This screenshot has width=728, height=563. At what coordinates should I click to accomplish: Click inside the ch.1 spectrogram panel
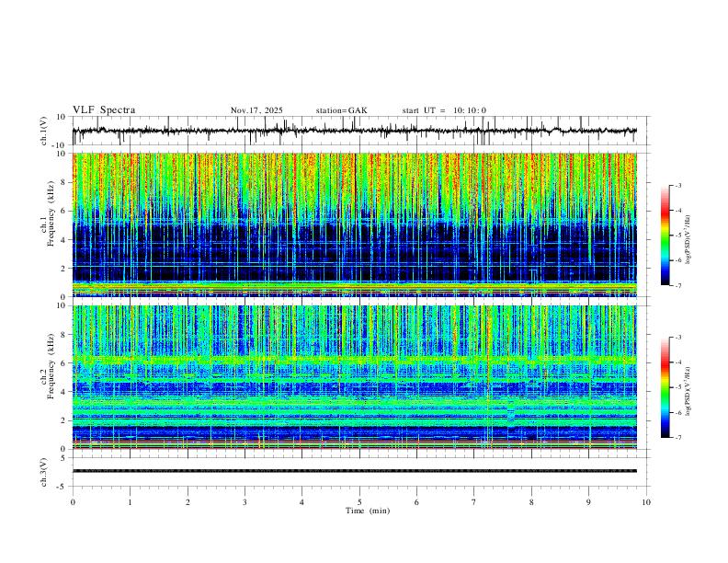(354, 224)
